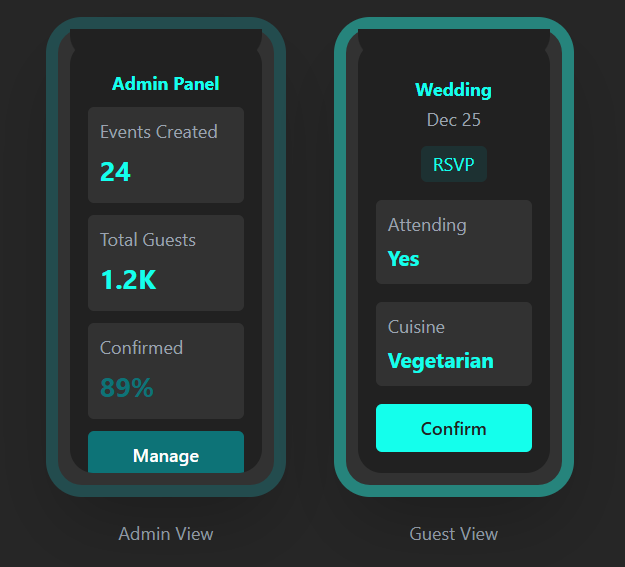625x567 pixels.
Task: Click the Wedding event title
Action: tap(454, 90)
